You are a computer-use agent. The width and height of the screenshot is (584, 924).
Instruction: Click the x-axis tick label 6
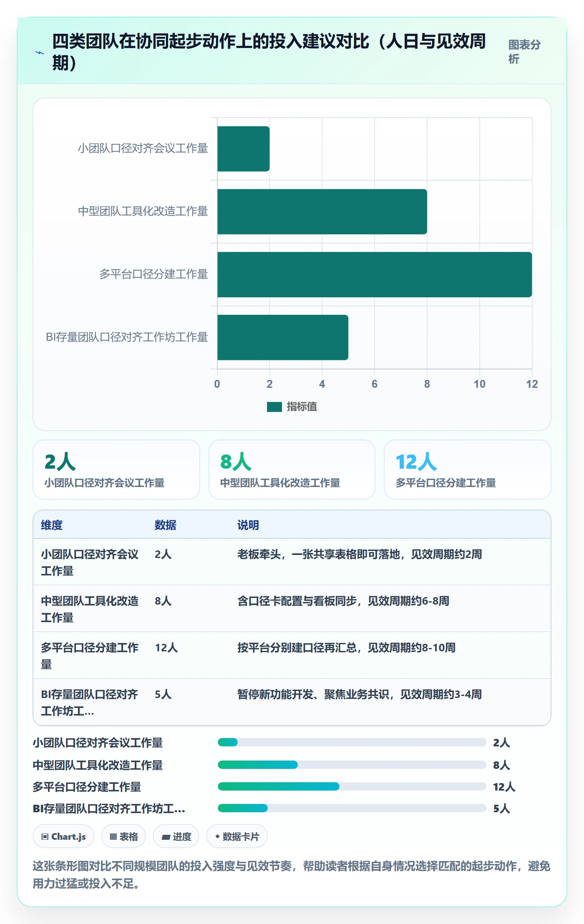coord(375,384)
